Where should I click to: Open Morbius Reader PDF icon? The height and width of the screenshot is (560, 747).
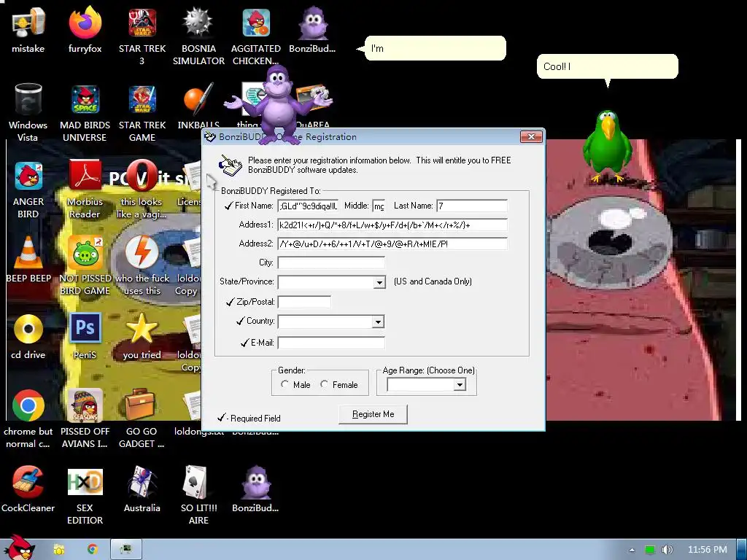[x=85, y=176]
